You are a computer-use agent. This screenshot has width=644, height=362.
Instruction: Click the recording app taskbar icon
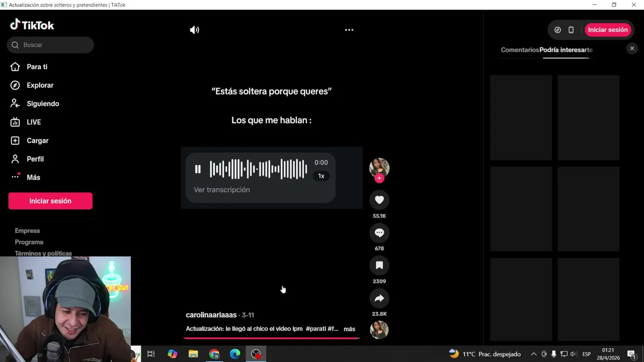click(x=256, y=354)
